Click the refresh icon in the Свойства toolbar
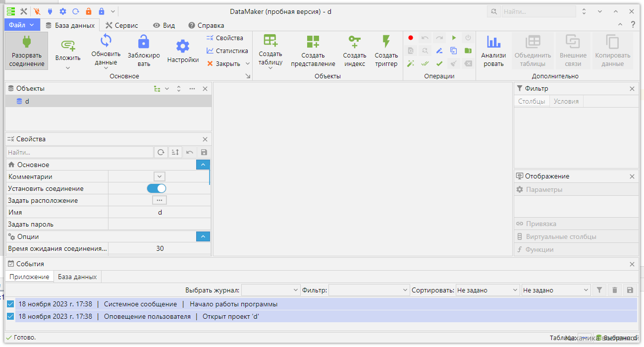This screenshot has height=347, width=644. click(161, 153)
